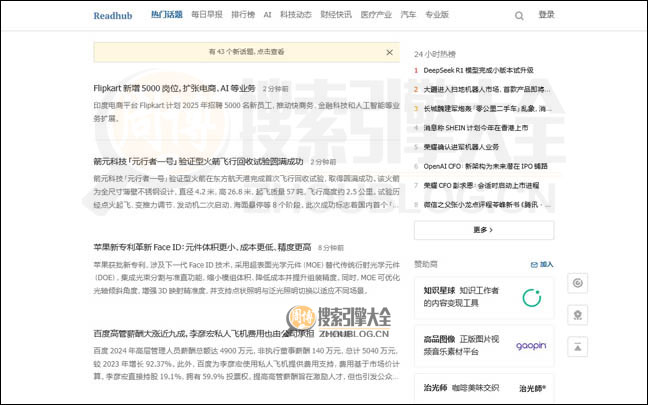Select the 热门话题 tab
The height and width of the screenshot is (405, 648).
(167, 15)
